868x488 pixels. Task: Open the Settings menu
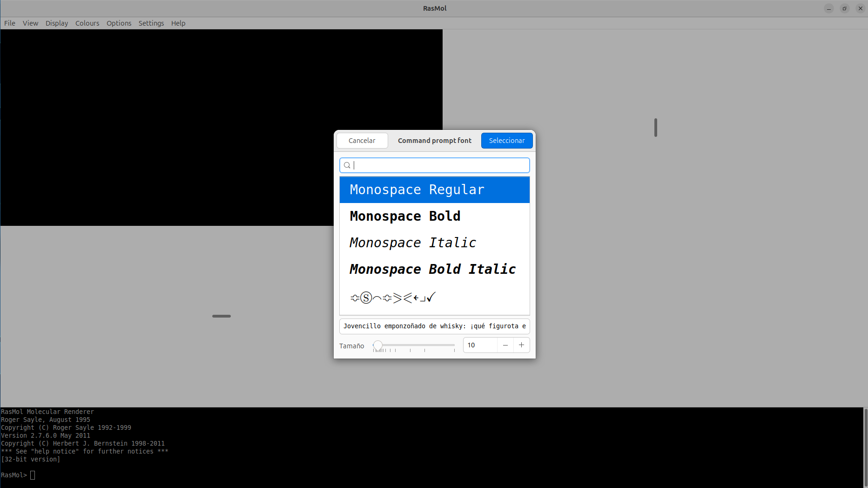click(x=151, y=23)
